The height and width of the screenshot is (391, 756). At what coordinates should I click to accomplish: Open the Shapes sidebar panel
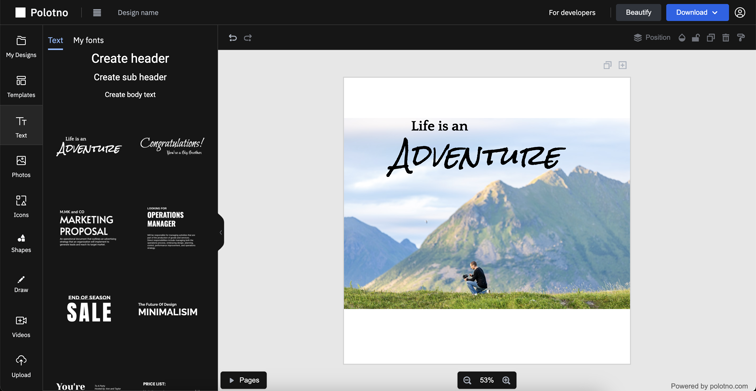coord(21,243)
